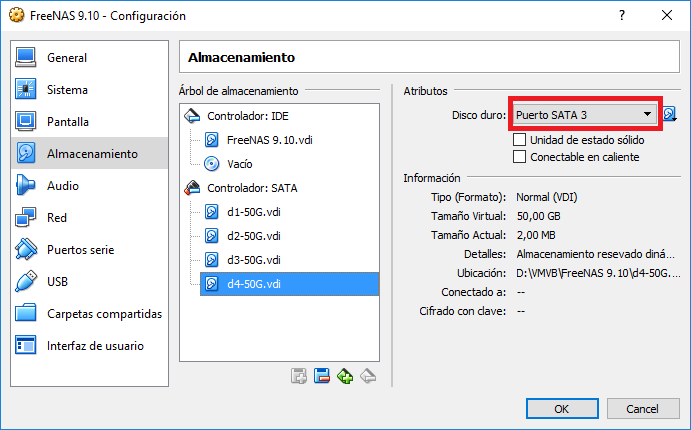This screenshot has height=430, width=691.
Task: Click the Almacenamiento disk icon in sidebar
Action: 26,153
